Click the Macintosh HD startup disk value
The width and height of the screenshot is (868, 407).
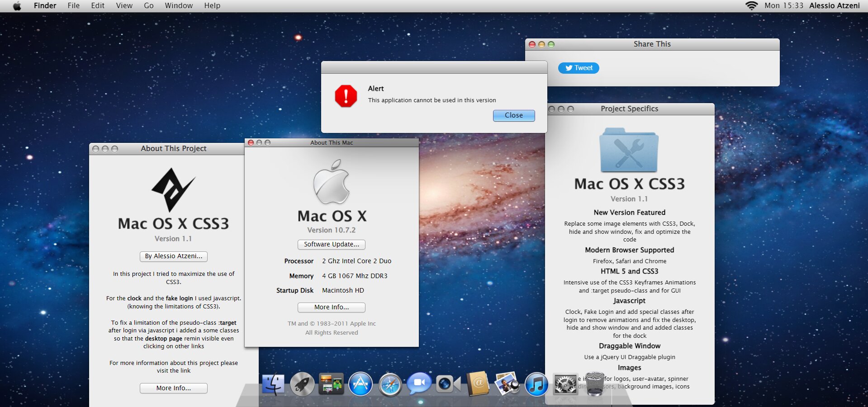343,290
